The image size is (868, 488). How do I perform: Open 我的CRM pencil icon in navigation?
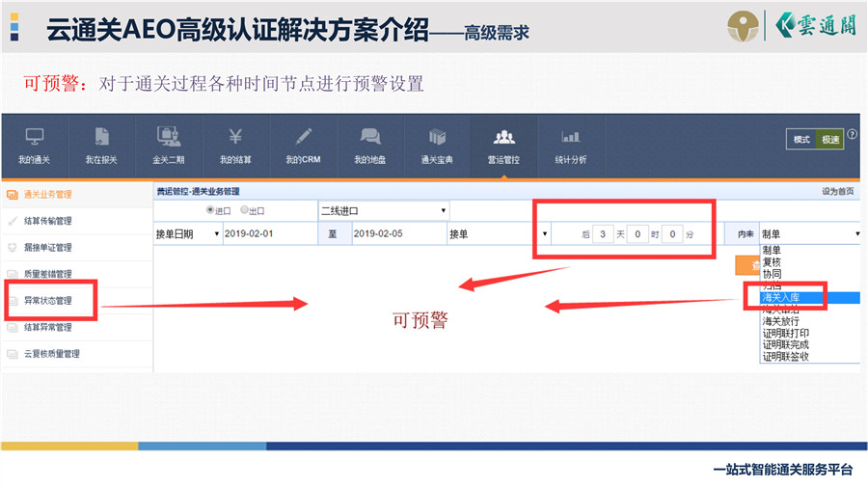pyautogui.click(x=303, y=136)
